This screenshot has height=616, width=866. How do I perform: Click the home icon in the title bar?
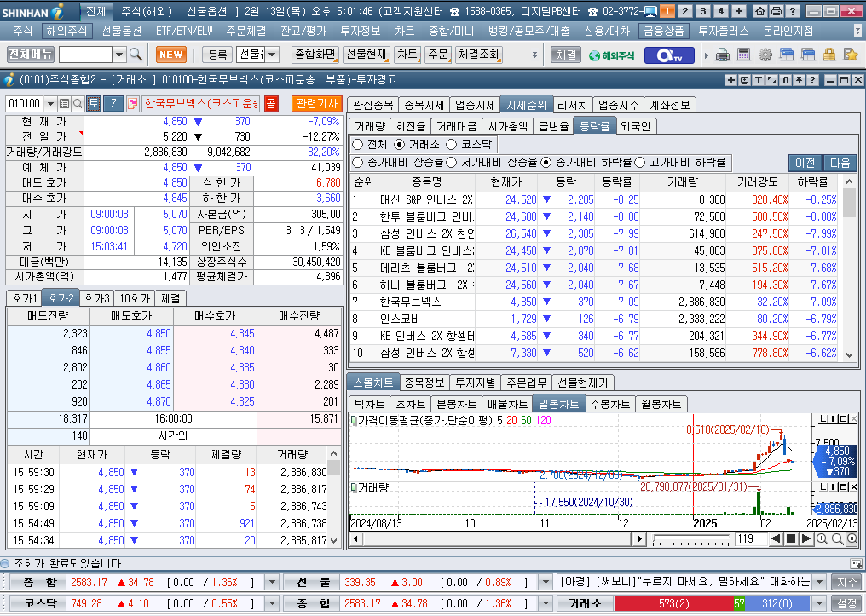(x=760, y=11)
